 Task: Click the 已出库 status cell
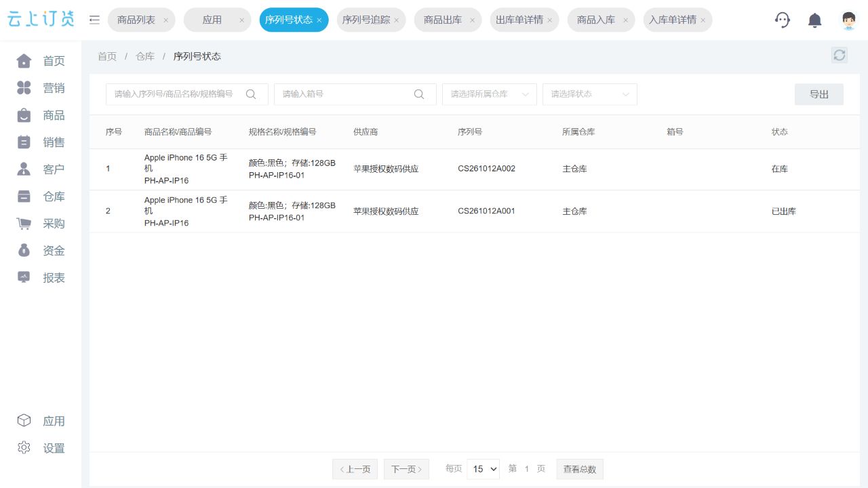pyautogui.click(x=784, y=211)
